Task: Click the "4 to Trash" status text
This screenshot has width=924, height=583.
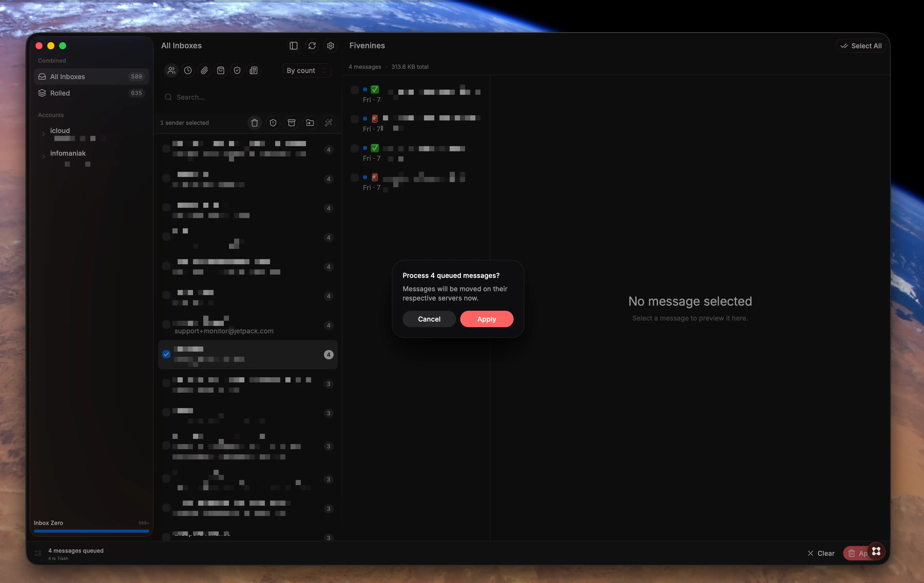Action: [x=58, y=558]
